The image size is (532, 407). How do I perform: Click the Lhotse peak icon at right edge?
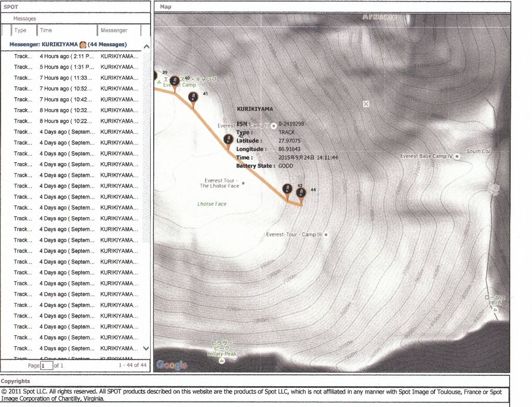pyautogui.click(x=496, y=310)
